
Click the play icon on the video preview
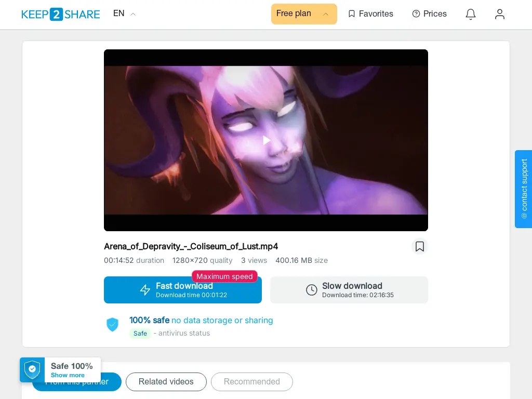point(267,140)
